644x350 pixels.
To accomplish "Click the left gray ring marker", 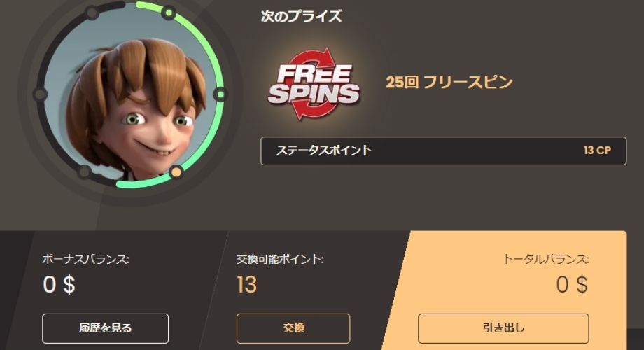I will 40,95.
